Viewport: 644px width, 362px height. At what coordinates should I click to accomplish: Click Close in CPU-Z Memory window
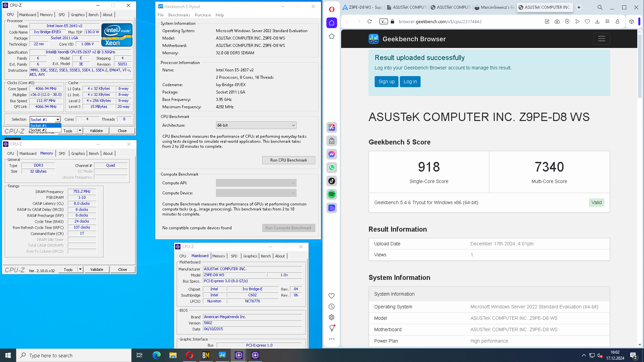[x=122, y=269]
